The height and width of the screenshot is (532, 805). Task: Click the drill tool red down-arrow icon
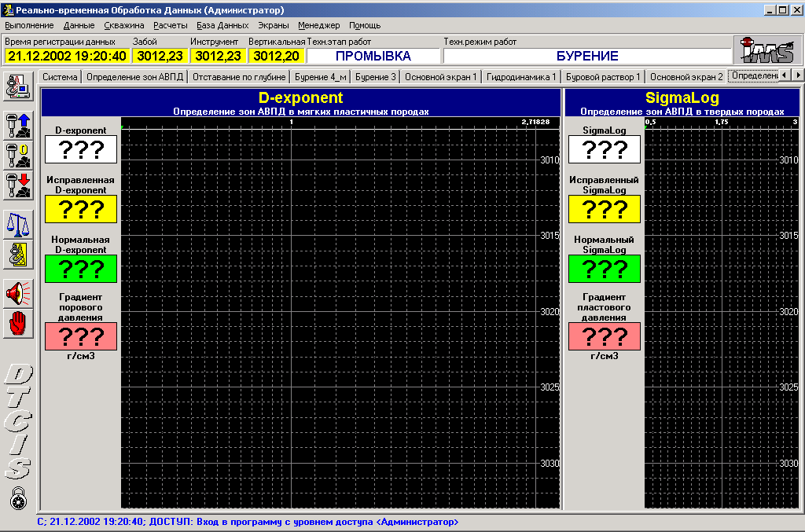[x=19, y=186]
